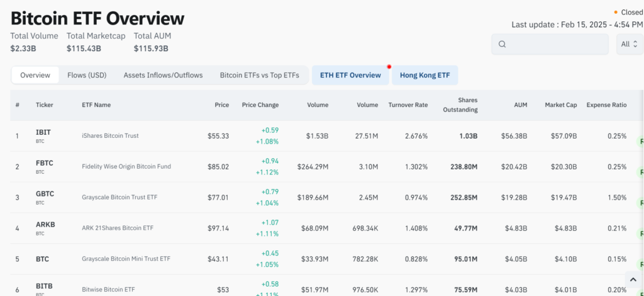Sort by the AUM column header
The image size is (644, 296).
pyautogui.click(x=520, y=105)
